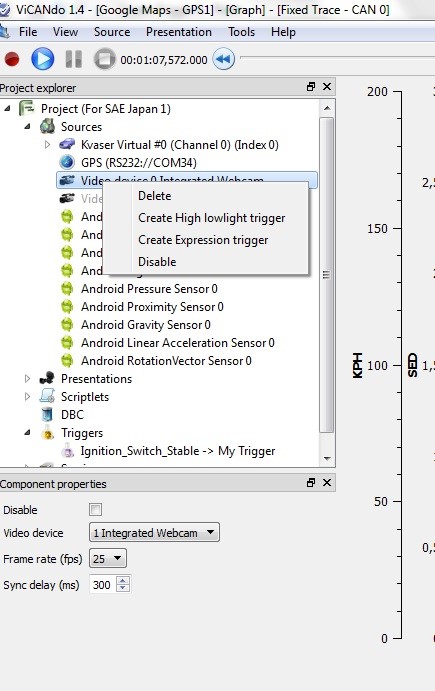
Task: Select Android Pressure Sensor 0
Action: (149, 289)
